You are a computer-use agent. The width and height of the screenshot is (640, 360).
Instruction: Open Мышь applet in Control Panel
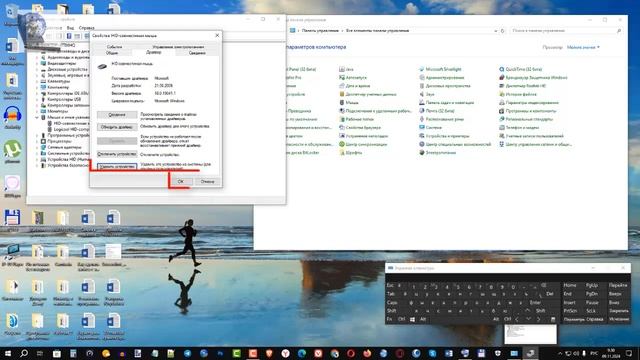pyautogui.click(x=349, y=102)
